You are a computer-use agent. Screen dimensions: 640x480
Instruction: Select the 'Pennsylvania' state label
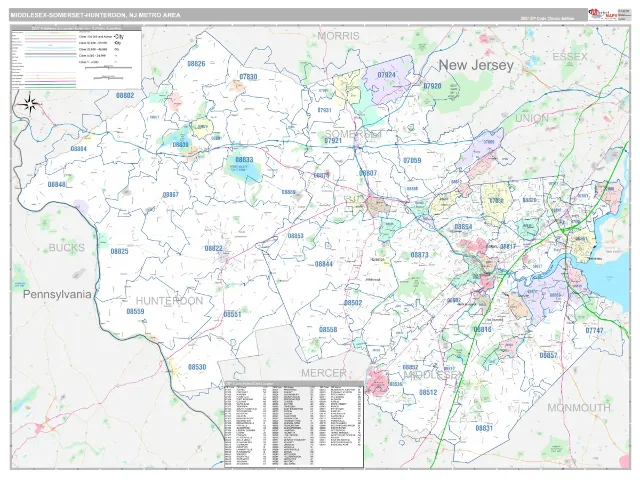pos(57,294)
